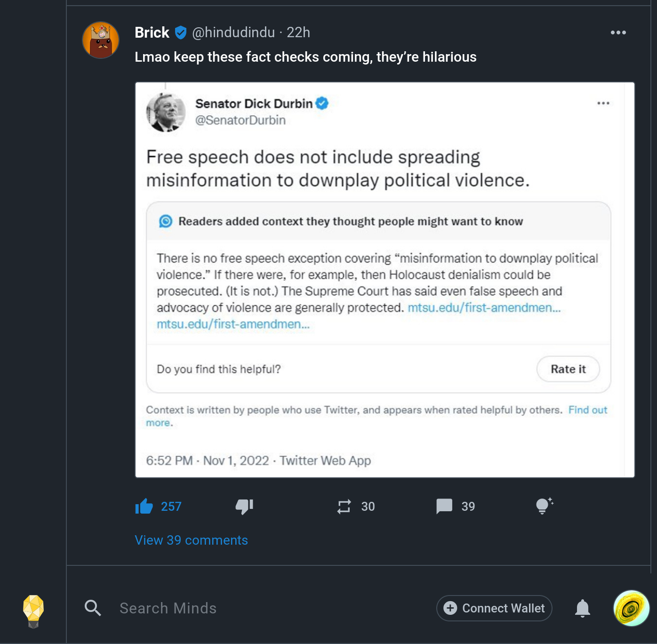Viewport: 657px width, 644px height.
Task: Click the Connect Wallet button
Action: point(494,608)
